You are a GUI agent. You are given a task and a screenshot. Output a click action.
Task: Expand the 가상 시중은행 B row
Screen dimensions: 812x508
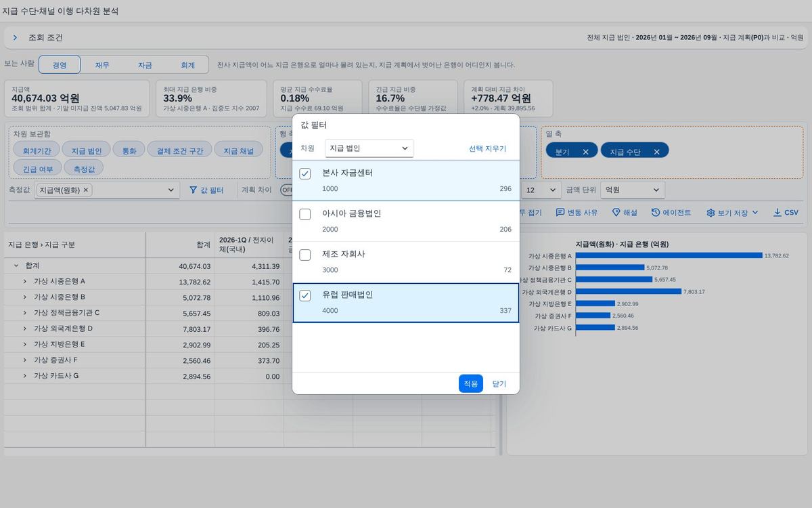coord(25,297)
